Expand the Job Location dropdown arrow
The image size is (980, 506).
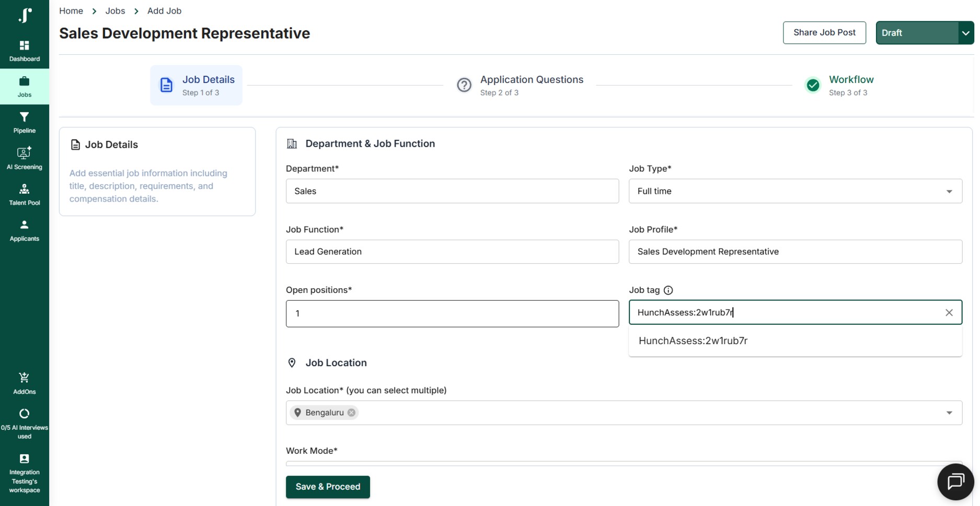949,413
